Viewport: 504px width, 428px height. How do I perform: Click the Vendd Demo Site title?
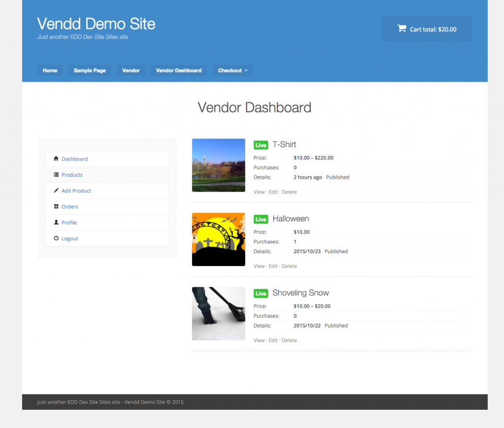click(96, 24)
